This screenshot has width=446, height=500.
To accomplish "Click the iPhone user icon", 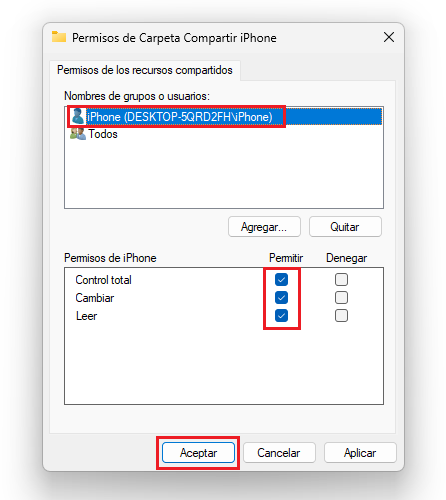I will (x=78, y=116).
